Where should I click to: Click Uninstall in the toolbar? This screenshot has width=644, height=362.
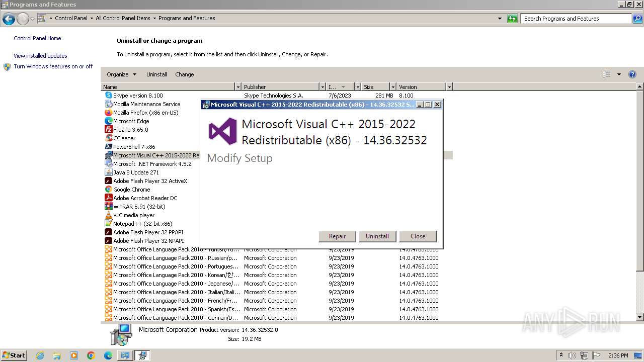(156, 74)
